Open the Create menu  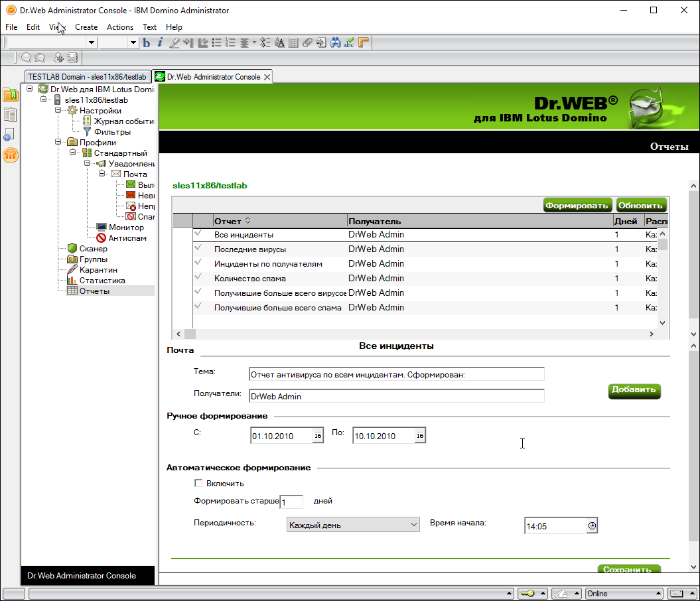[86, 27]
